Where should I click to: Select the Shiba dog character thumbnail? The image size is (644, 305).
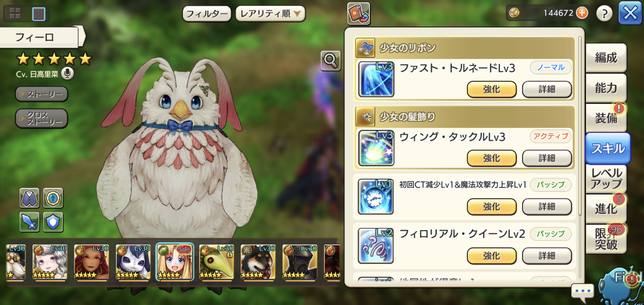(x=258, y=262)
